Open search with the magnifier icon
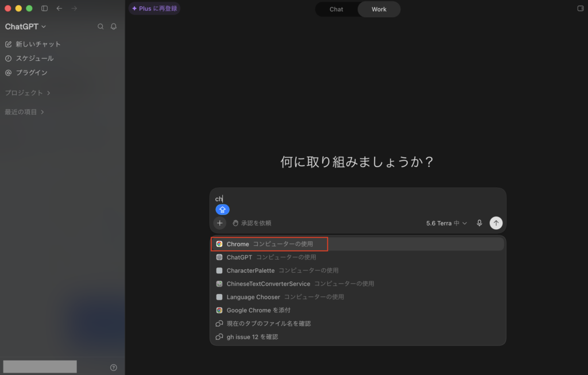 [x=100, y=26]
